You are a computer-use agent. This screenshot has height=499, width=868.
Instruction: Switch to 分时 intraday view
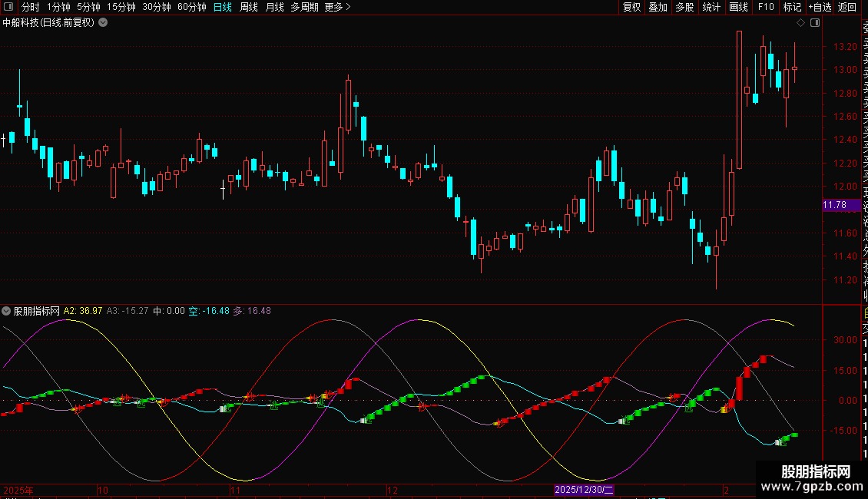31,7
